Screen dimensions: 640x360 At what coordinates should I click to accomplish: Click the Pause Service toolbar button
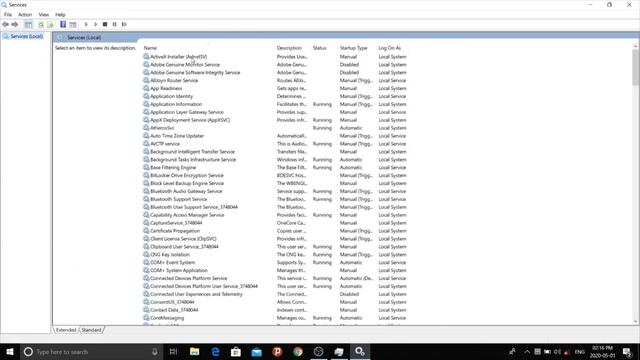click(x=115, y=24)
